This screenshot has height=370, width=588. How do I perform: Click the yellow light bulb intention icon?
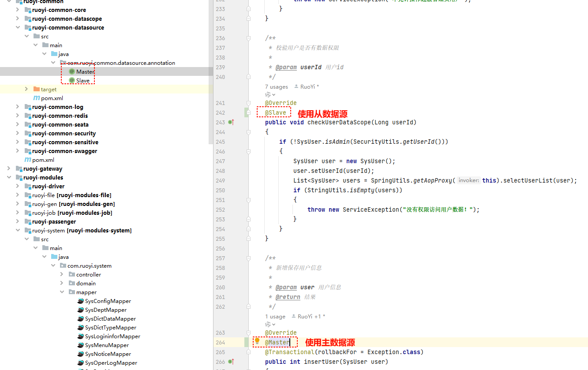pyautogui.click(x=257, y=341)
